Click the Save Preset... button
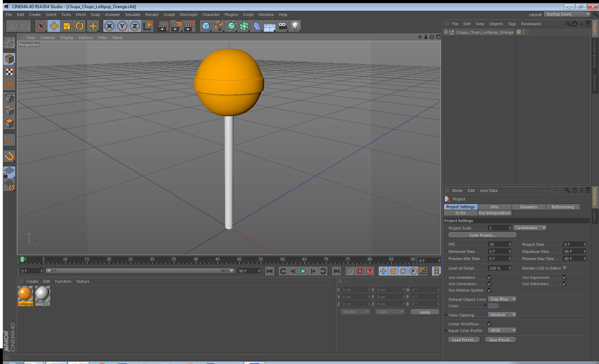The width and height of the screenshot is (599, 364). pyautogui.click(x=500, y=340)
